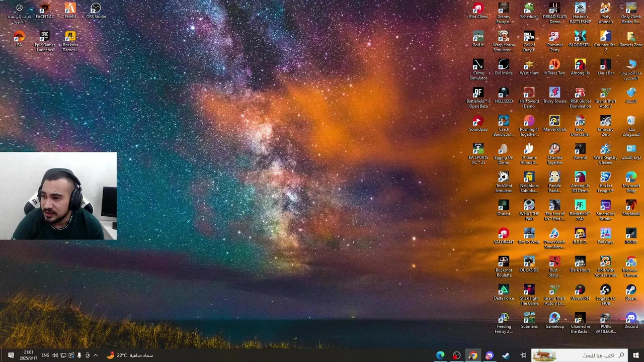Open the Riot Client desktop shortcut
The image size is (644, 362).
tap(478, 11)
